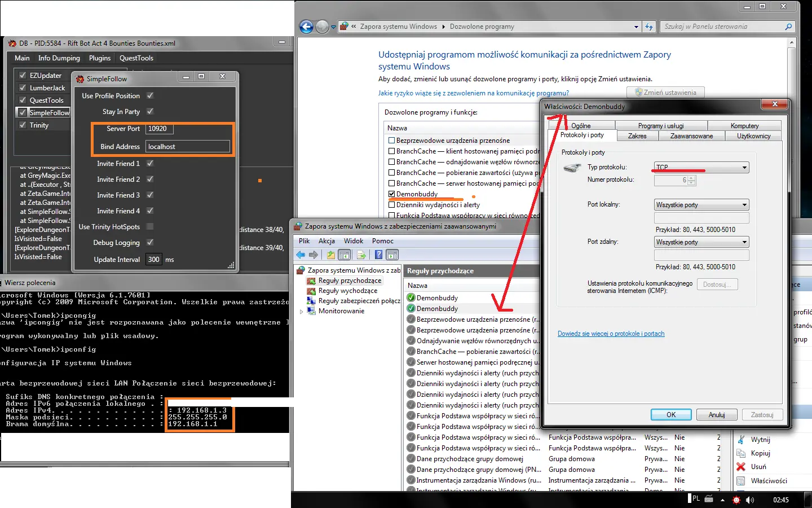This screenshot has height=508, width=812.
Task: Click the up-one-level folder icon in the MMC toolbar
Action: [x=331, y=255]
